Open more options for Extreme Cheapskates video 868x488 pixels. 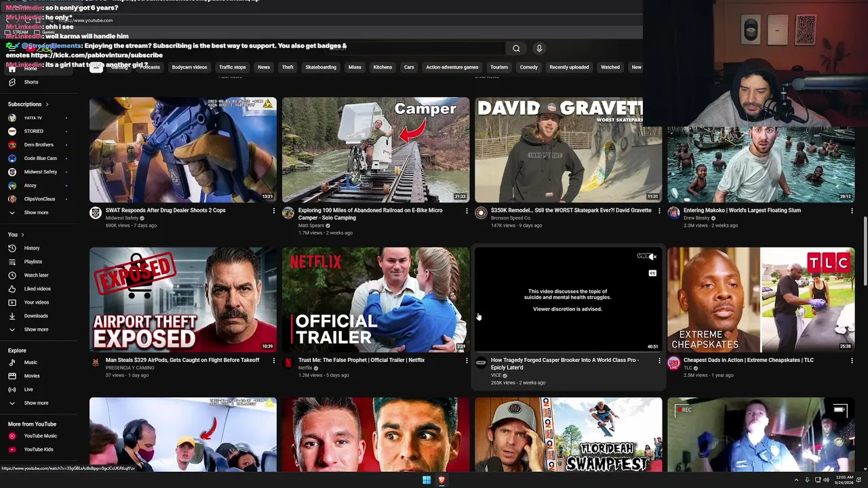[852, 361]
